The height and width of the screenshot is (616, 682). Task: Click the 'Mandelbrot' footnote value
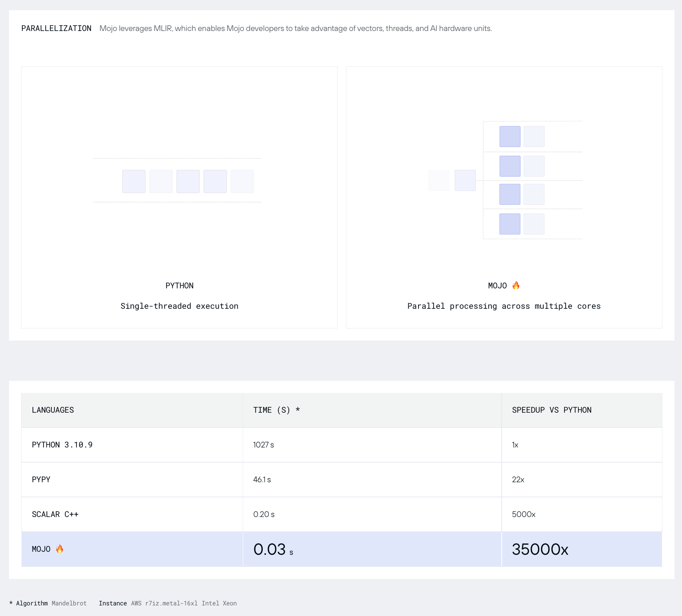(69, 603)
